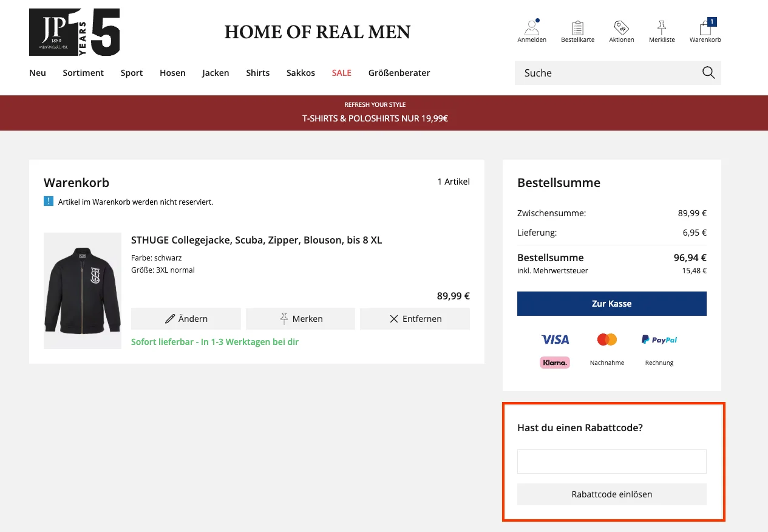Go to the Jacken category
This screenshot has width=768, height=532.
pos(216,73)
